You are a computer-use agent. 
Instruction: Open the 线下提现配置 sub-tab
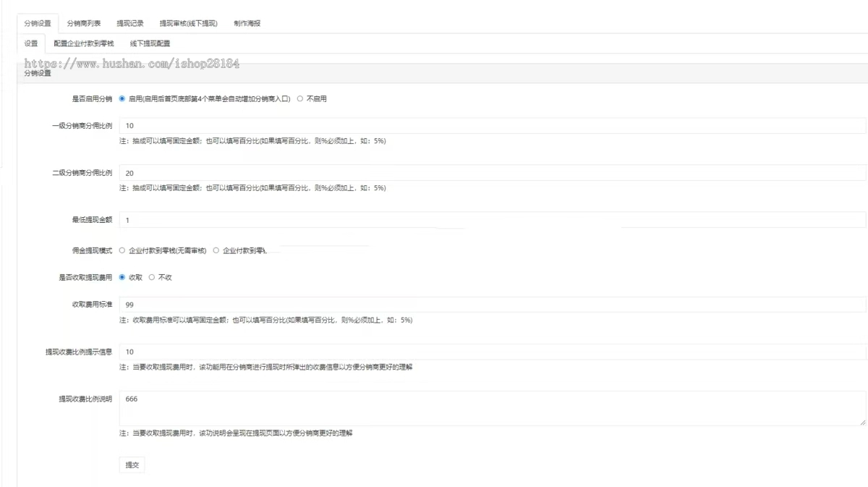(150, 43)
